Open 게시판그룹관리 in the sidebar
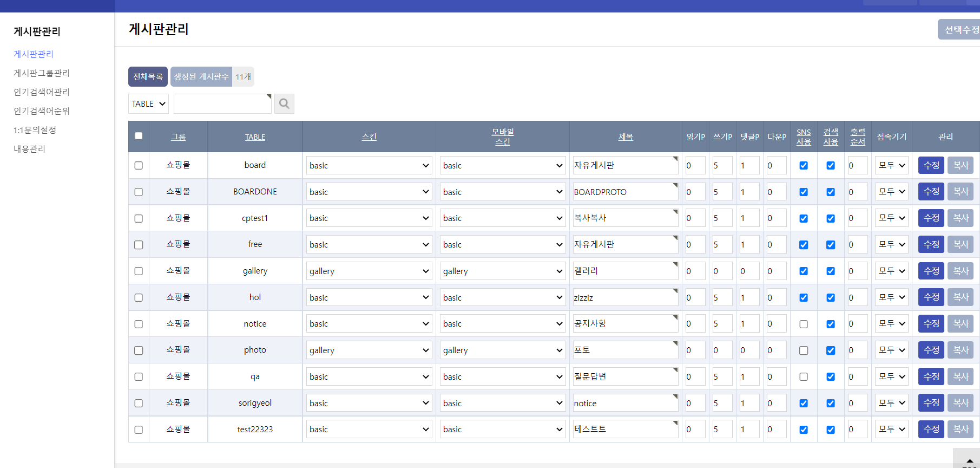This screenshot has height=468, width=980. [x=42, y=73]
